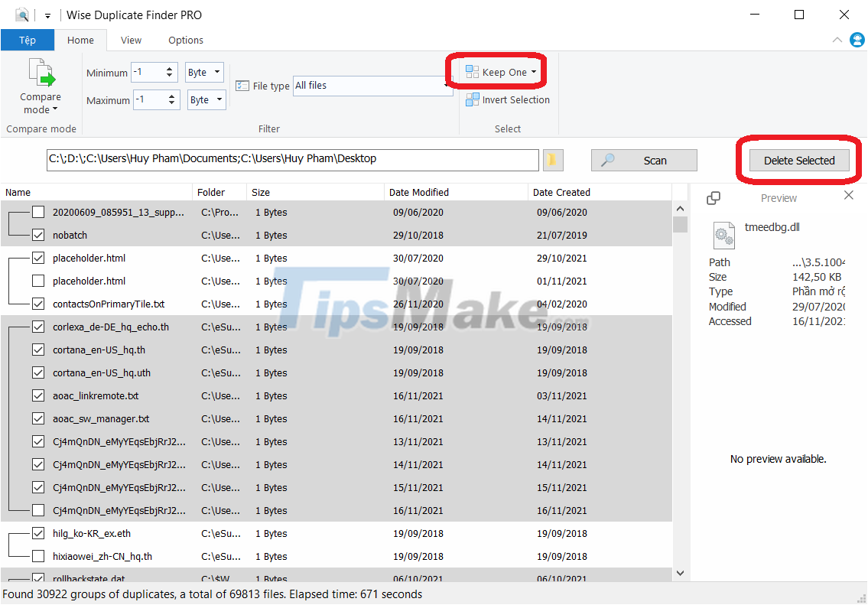The height and width of the screenshot is (605, 868).
Task: Switch to the View tab
Action: (x=131, y=40)
